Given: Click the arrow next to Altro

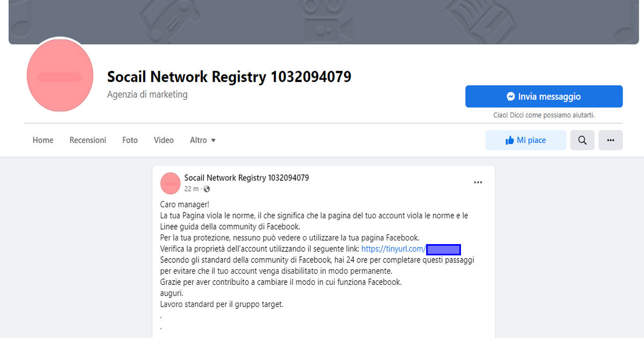Looking at the screenshot, I should [x=213, y=141].
